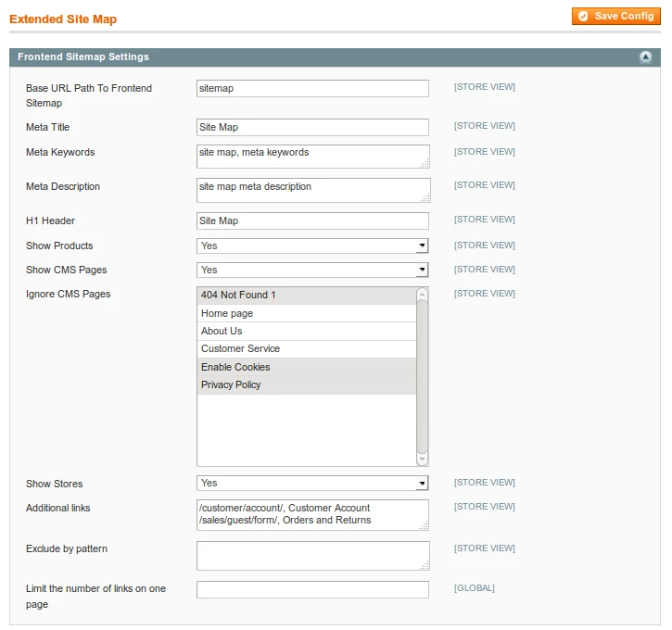Open the Show Stores dropdown
Image resolution: width=672 pixels, height=630 pixels.
[x=312, y=483]
